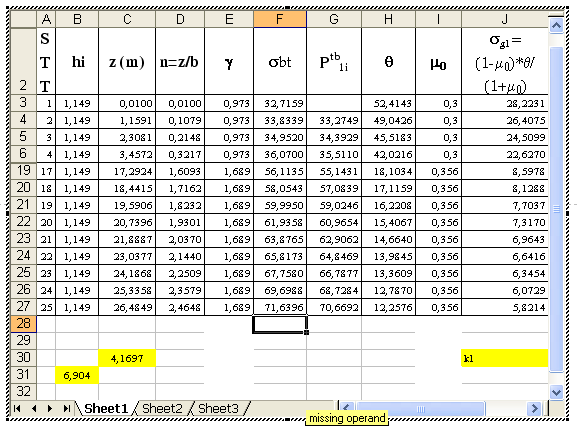Click next sheet navigation arrow
The width and height of the screenshot is (577, 427).
[50, 409]
